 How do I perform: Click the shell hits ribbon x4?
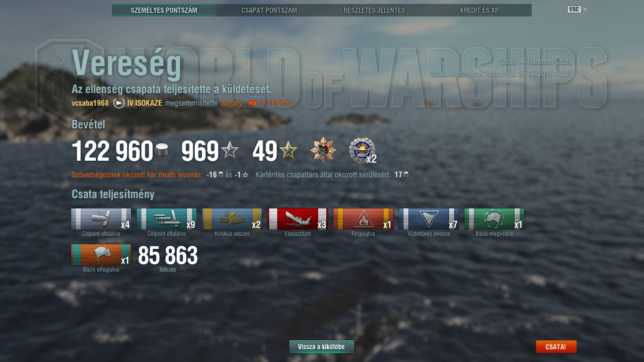pyautogui.click(x=101, y=219)
